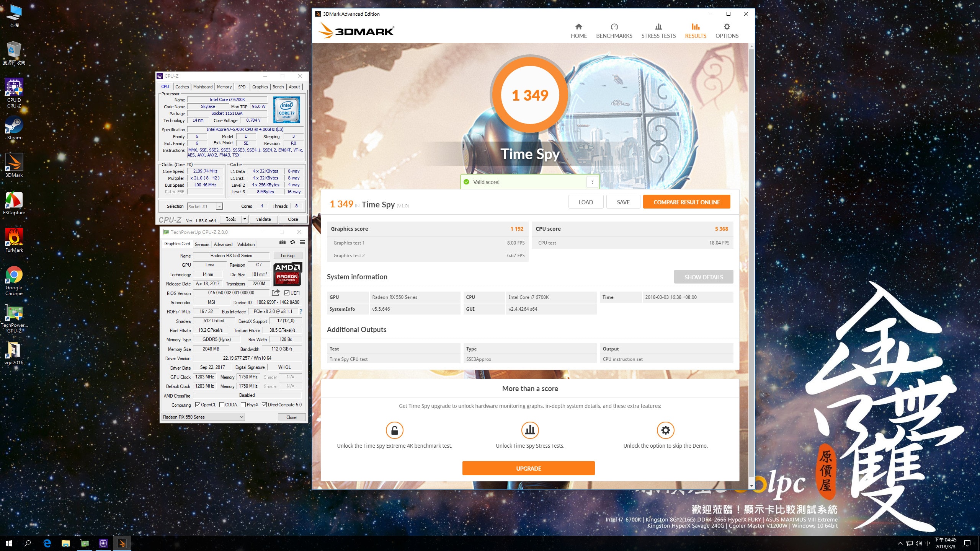
Task: Open the GPU-Z hamburger menu icon
Action: [x=302, y=242]
